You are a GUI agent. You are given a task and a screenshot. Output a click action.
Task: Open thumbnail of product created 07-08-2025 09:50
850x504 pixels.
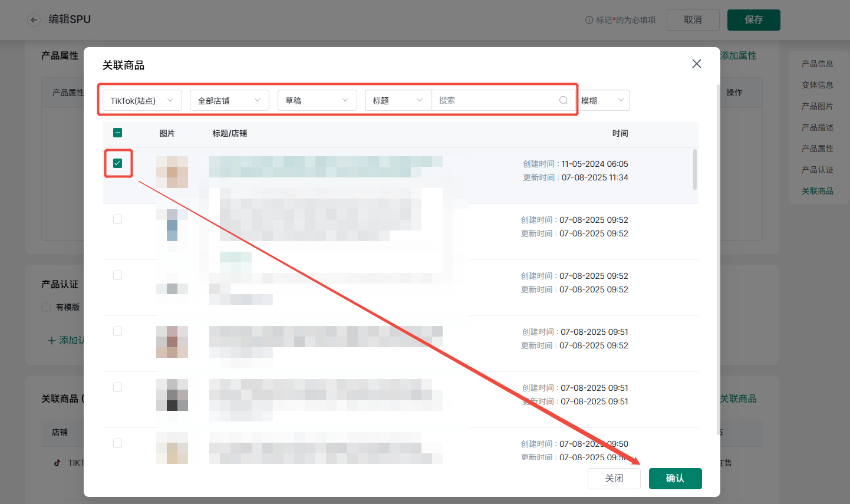pyautogui.click(x=172, y=448)
